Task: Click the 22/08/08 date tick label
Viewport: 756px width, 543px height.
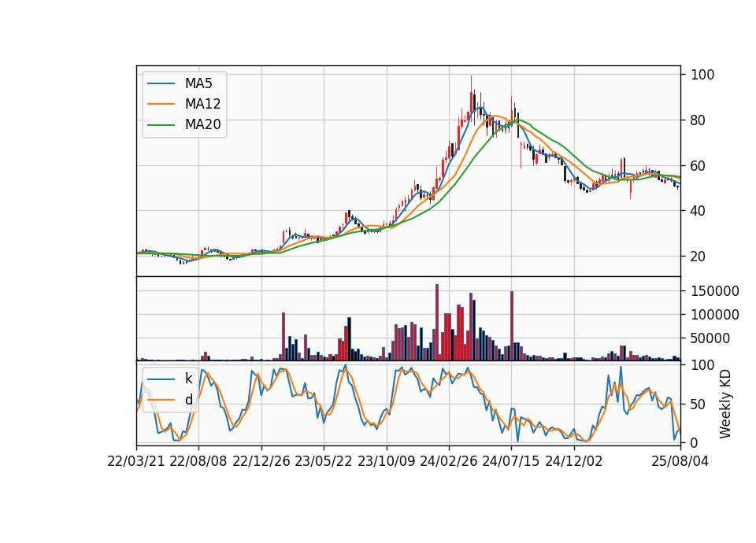Action: coord(198,461)
